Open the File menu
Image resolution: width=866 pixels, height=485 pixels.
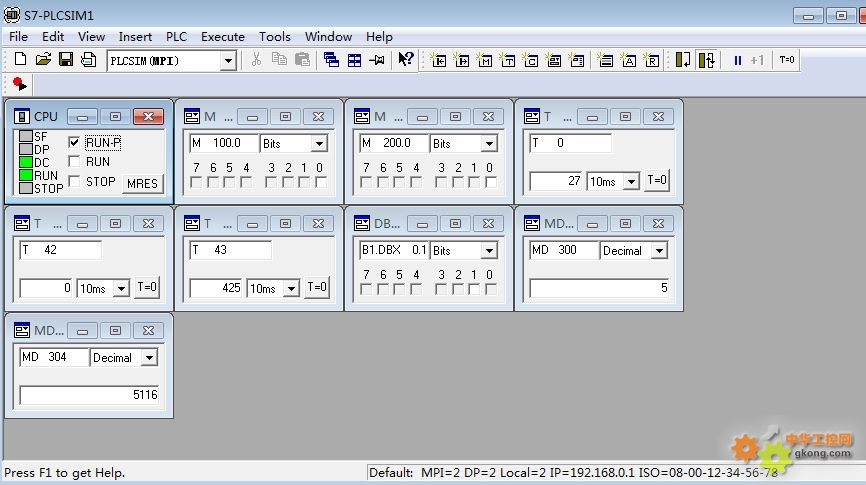click(18, 36)
